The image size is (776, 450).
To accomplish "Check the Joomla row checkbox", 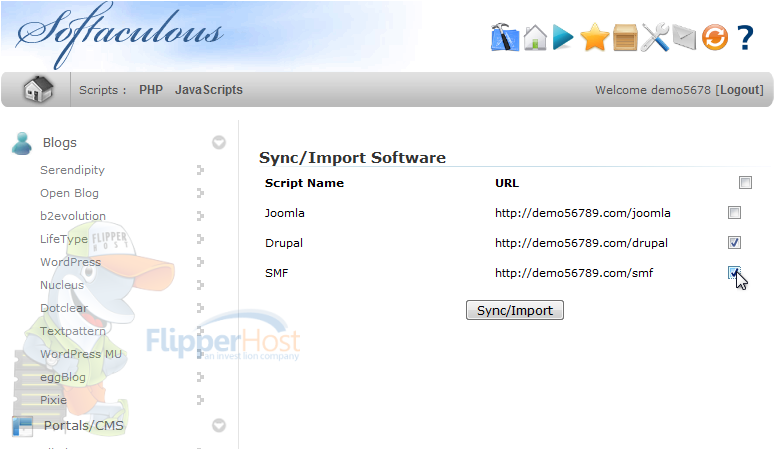I will pyautogui.click(x=734, y=213).
